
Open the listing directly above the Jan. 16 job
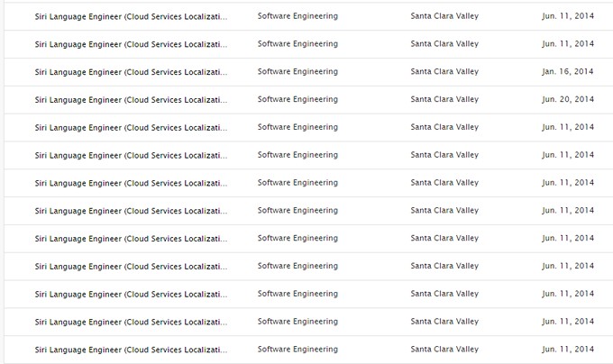(131, 44)
